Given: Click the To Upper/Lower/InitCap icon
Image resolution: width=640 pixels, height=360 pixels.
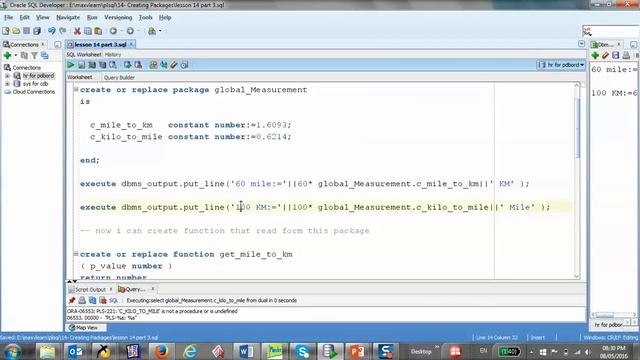Looking at the screenshot, I should pos(164,65).
